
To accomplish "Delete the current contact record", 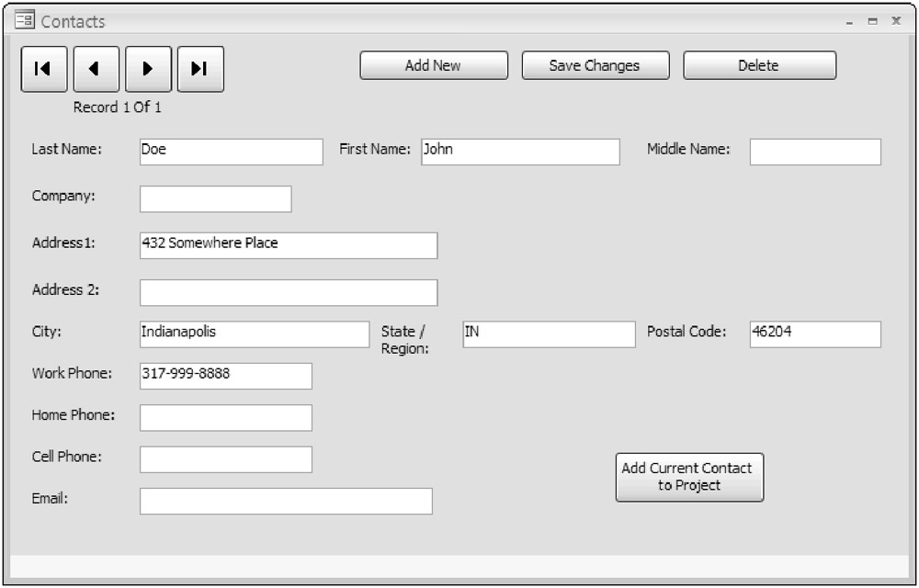I will tap(759, 65).
